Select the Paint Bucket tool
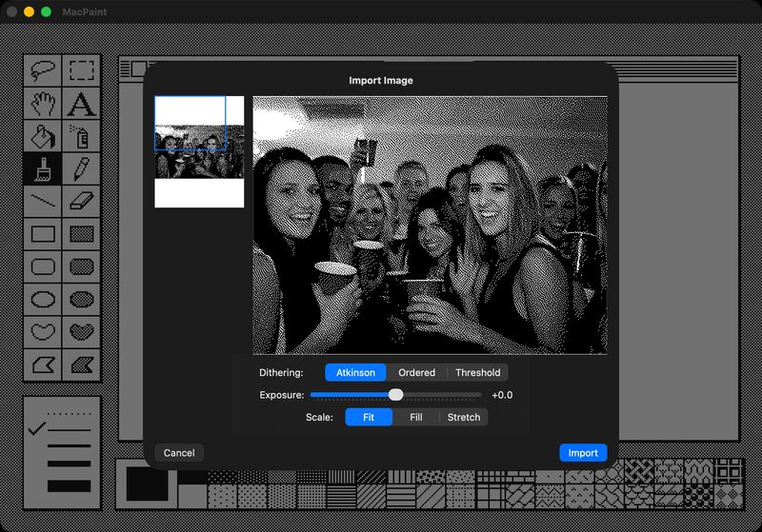The height and width of the screenshot is (532, 762). pos(43,136)
